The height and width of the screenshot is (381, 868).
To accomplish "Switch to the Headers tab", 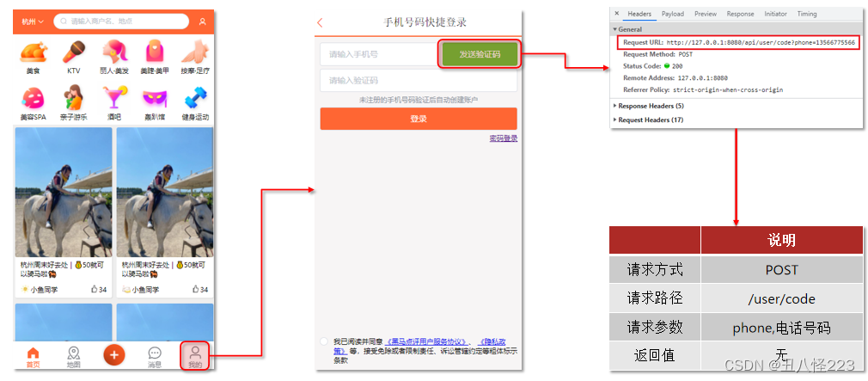I will (639, 14).
